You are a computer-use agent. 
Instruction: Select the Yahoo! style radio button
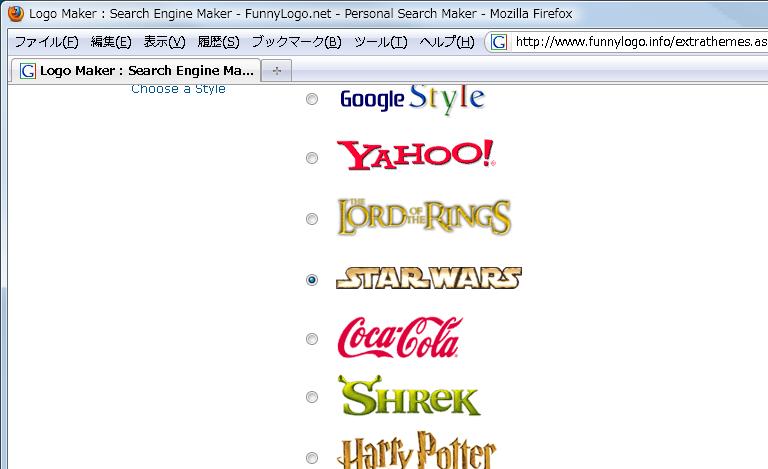pyautogui.click(x=312, y=158)
